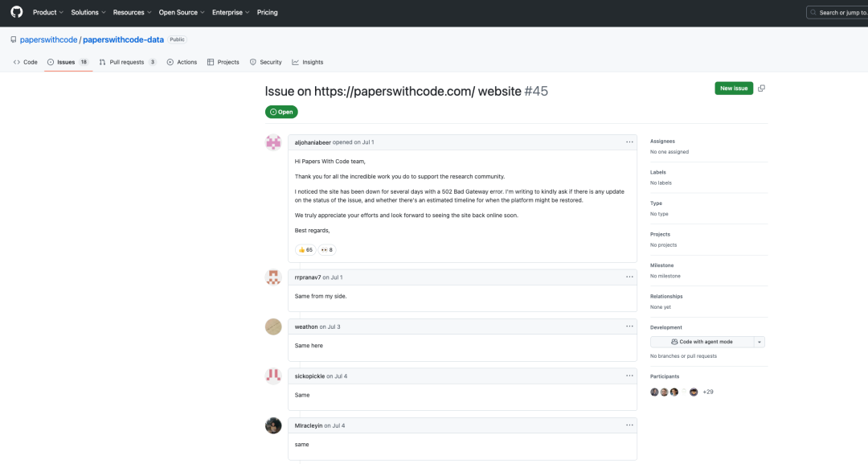Click aljohaniabeer's pink avatar
The image size is (868, 464).
[x=273, y=142]
